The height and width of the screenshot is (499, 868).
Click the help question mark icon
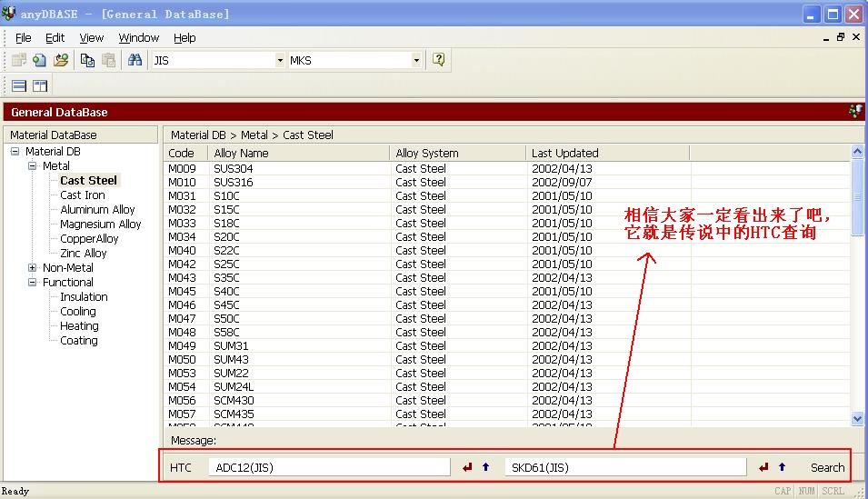pos(438,60)
